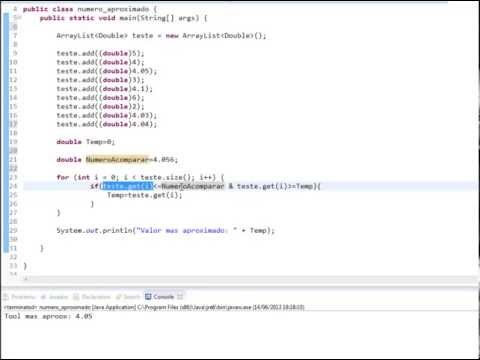Click the Console tab monitor icon
The image size is (480, 360).
point(148,296)
